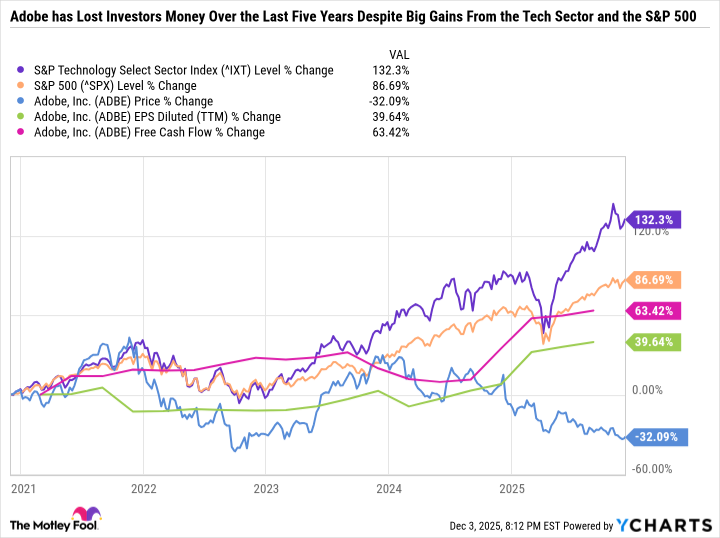
Task: Click the green EPS Diluted legend dot
Action: tap(22, 117)
